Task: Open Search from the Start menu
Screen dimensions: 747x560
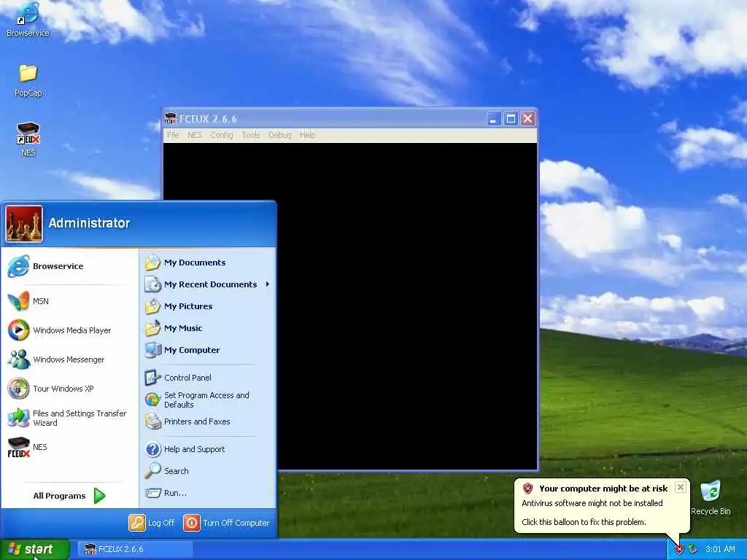Action: coord(208,471)
